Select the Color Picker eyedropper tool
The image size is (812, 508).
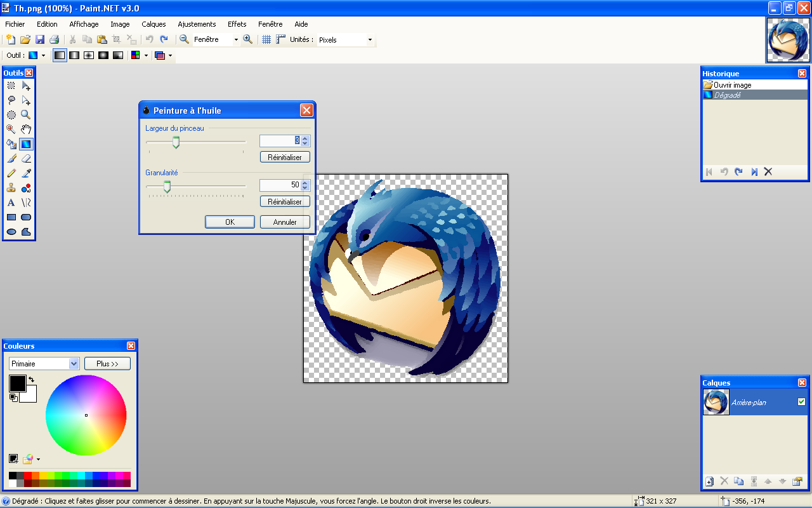26,173
